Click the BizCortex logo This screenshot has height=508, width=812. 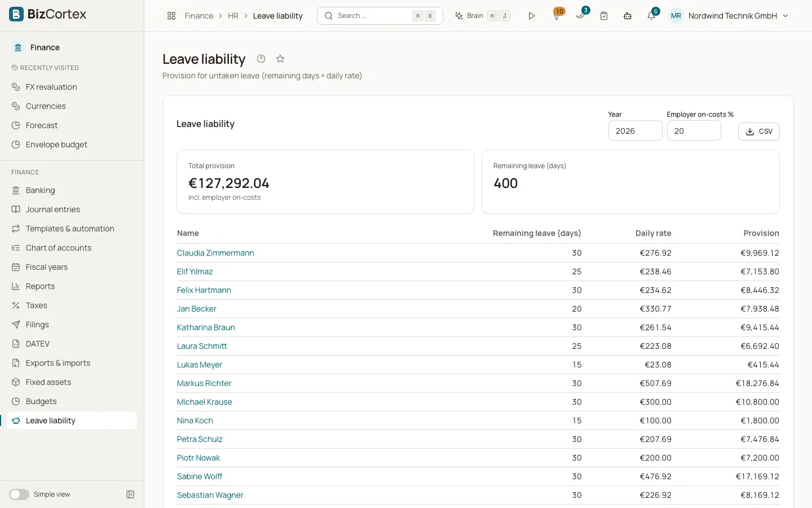point(48,14)
